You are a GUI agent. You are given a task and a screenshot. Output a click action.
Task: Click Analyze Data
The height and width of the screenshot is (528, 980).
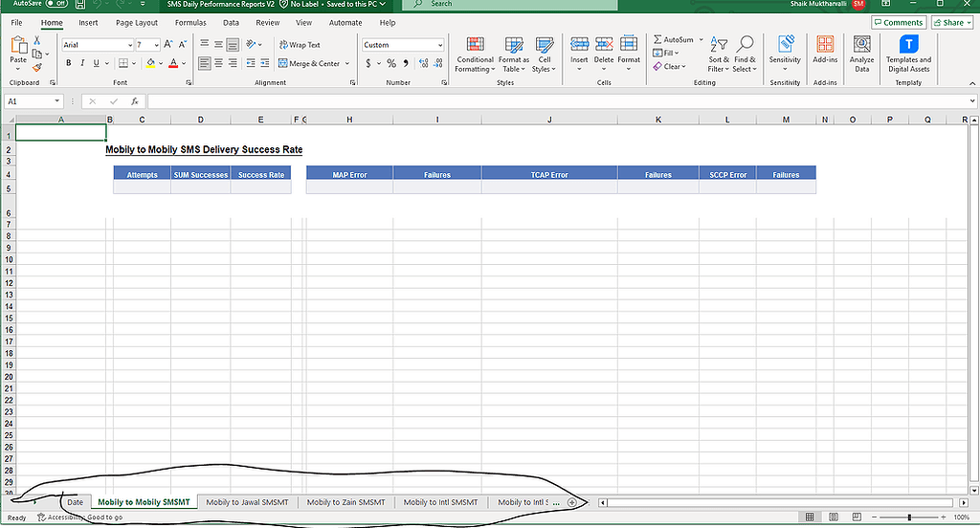pyautogui.click(x=862, y=54)
